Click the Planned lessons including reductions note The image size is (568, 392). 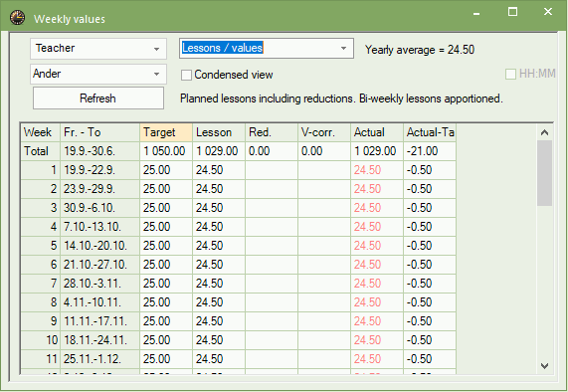341,98
